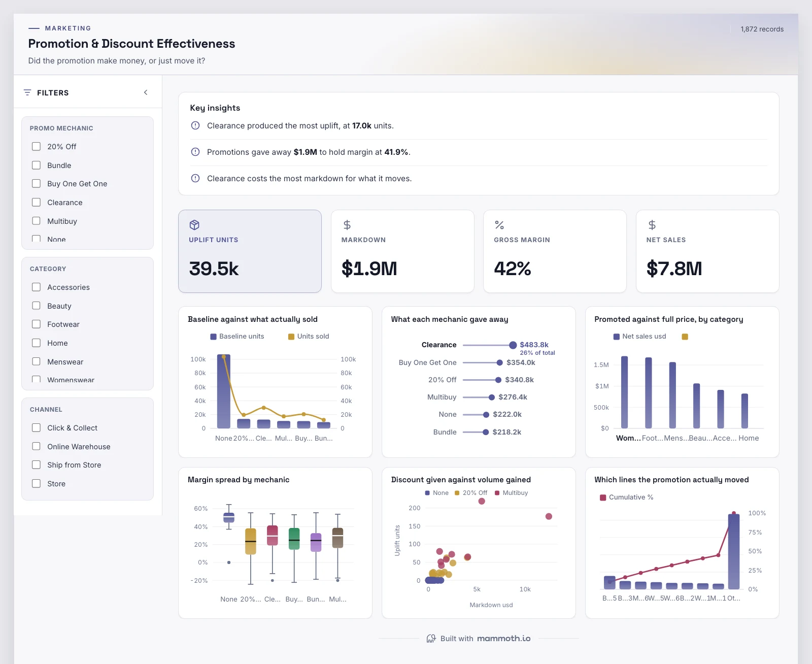Image resolution: width=812 pixels, height=664 pixels.
Task: Click the Promo Mechanic filter heading
Action: pos(61,128)
